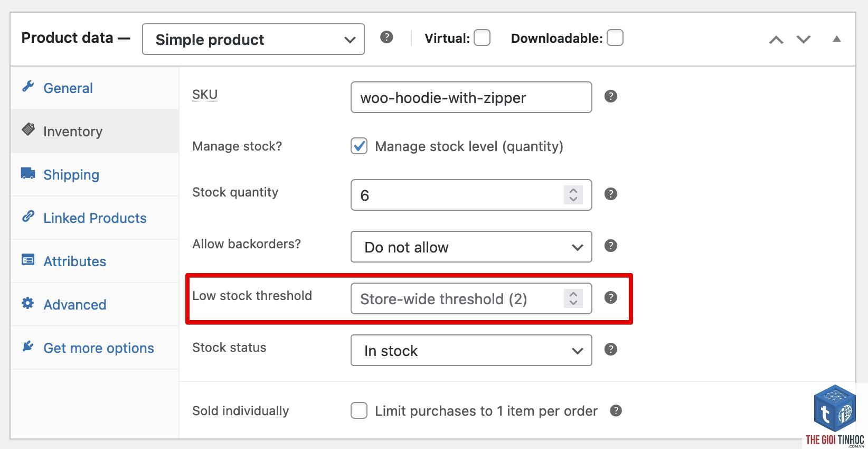Click the Linked Products chain icon
This screenshot has width=868, height=449.
coord(28,217)
